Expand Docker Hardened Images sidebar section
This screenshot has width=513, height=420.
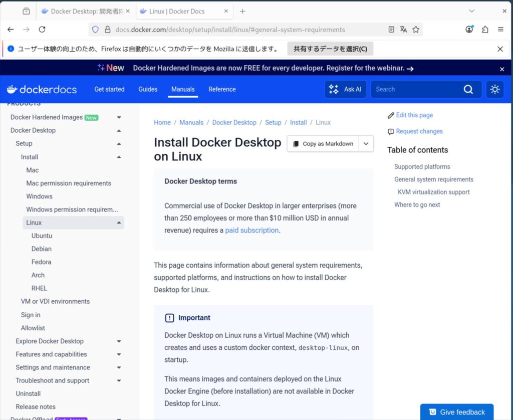119,117
